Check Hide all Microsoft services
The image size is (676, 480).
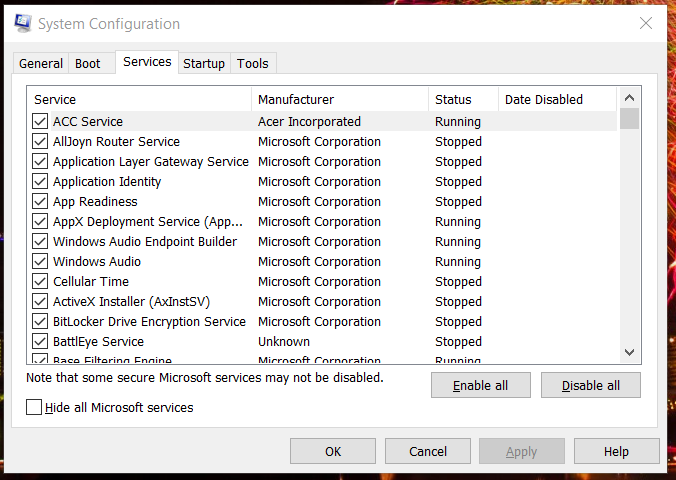pos(35,408)
